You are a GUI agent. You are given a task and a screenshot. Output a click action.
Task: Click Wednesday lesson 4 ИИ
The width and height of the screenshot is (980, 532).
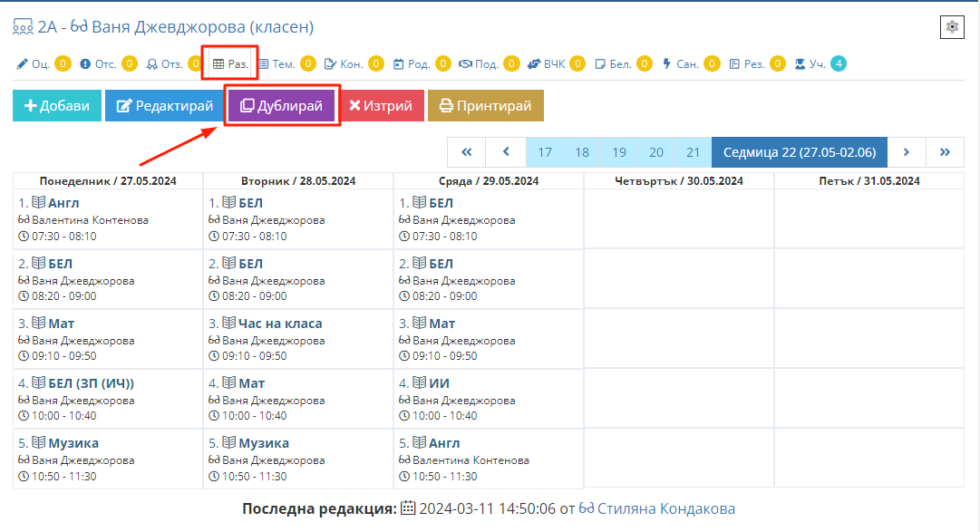pos(440,383)
